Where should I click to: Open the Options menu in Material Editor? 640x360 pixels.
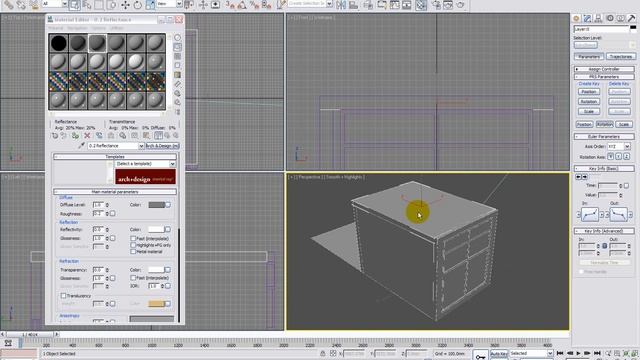coord(98,28)
